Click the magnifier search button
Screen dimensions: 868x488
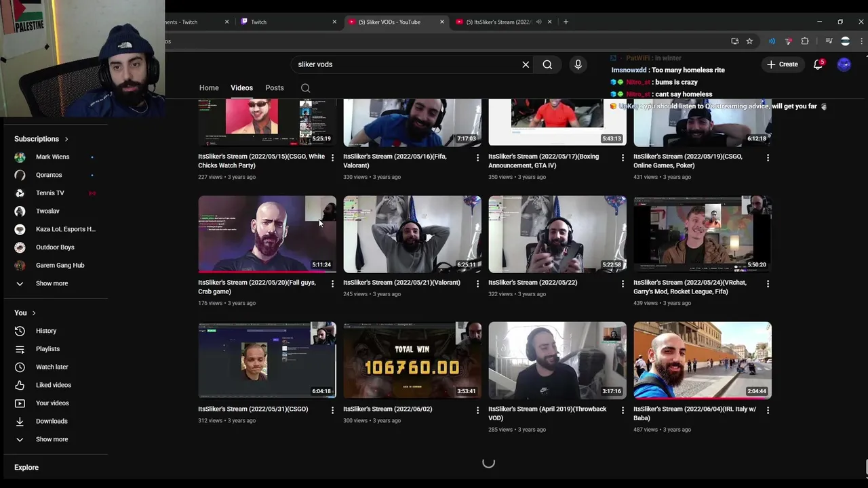pyautogui.click(x=547, y=64)
